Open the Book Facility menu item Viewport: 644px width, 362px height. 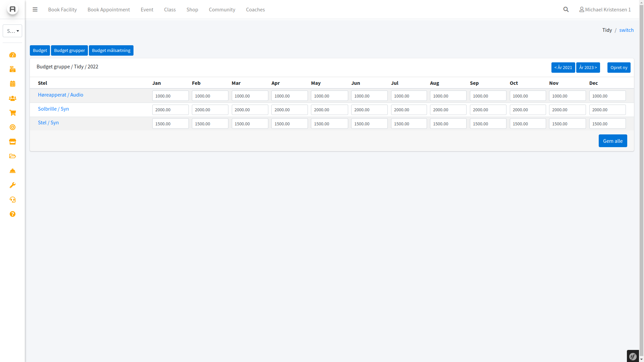click(x=62, y=9)
